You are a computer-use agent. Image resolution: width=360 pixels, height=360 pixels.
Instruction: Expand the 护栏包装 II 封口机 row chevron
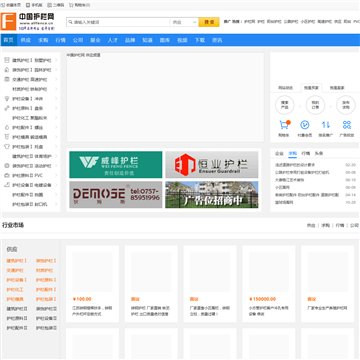pos(56,204)
